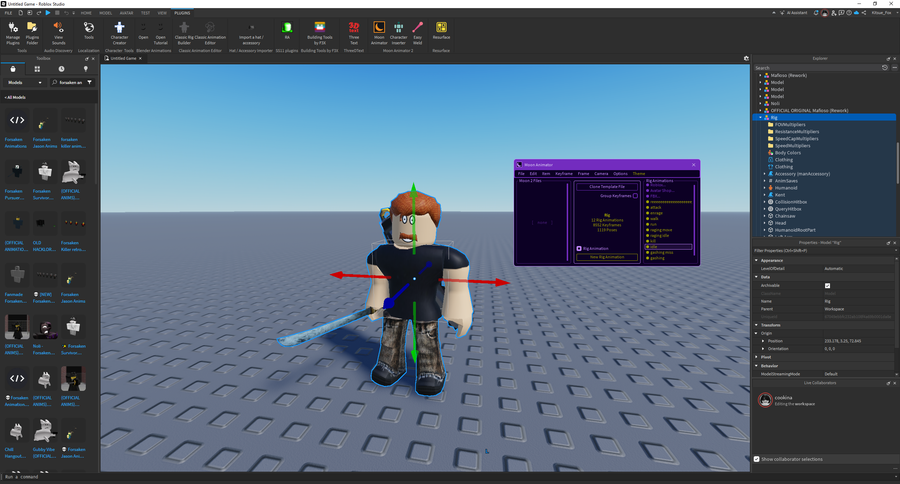Open the Toolbox Inventory grid tab icon
Screen dimensions: 900x484
pos(37,69)
